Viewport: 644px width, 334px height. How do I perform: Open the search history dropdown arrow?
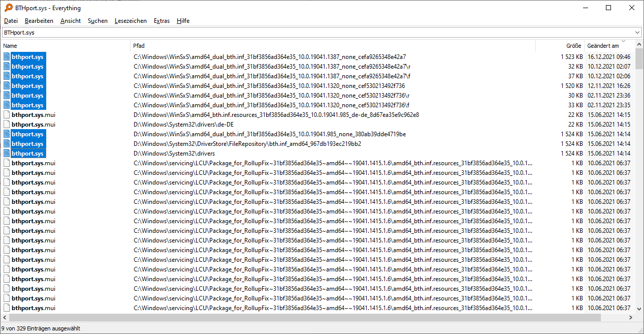637,33
